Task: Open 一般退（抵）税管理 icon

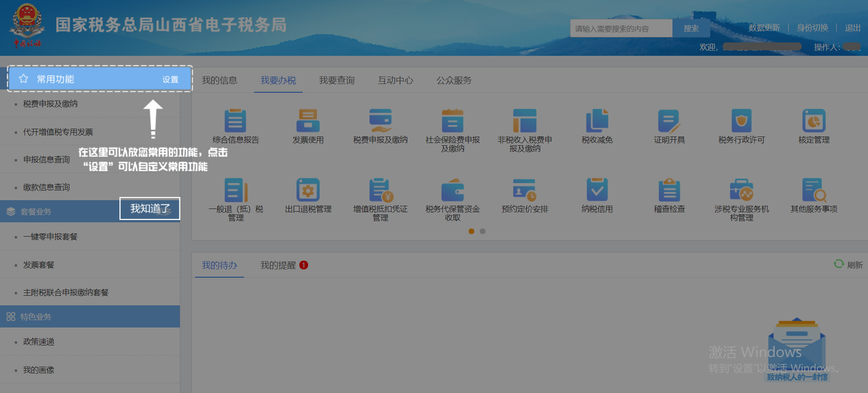Action: click(x=236, y=190)
